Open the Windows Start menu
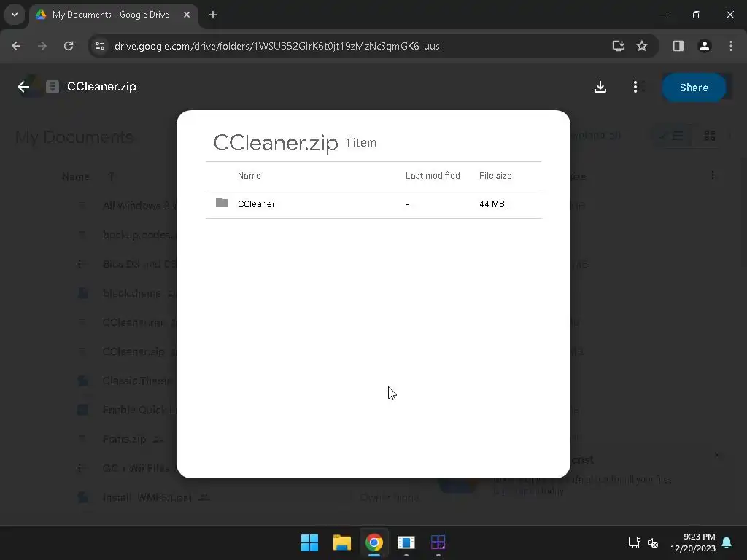747x560 pixels. [309, 542]
